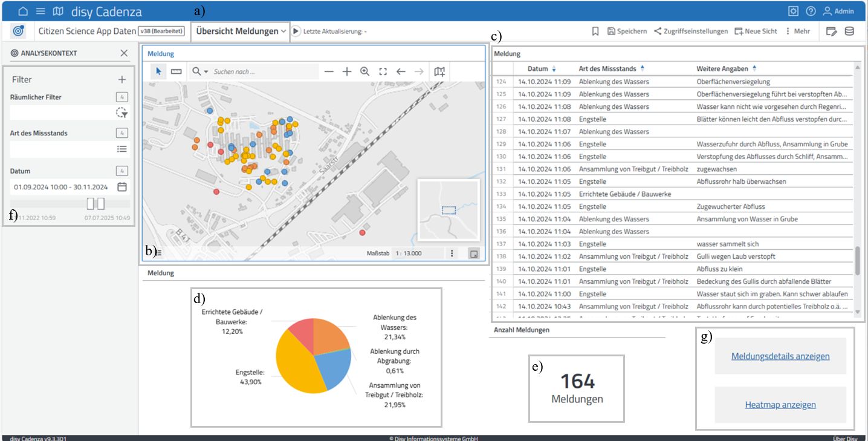Click the add map layer icon
The width and height of the screenshot is (868, 441).
click(439, 71)
